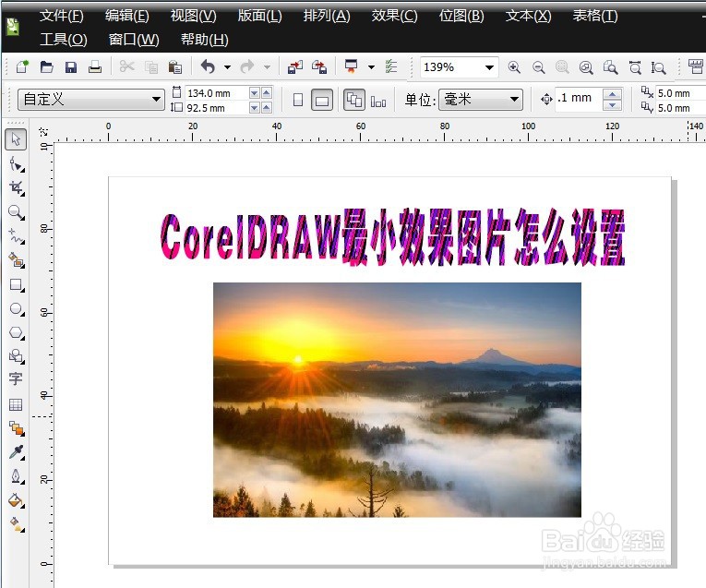Screen dimensions: 706x588
Task: Select the Smart fill tool
Action: pyautogui.click(x=17, y=260)
